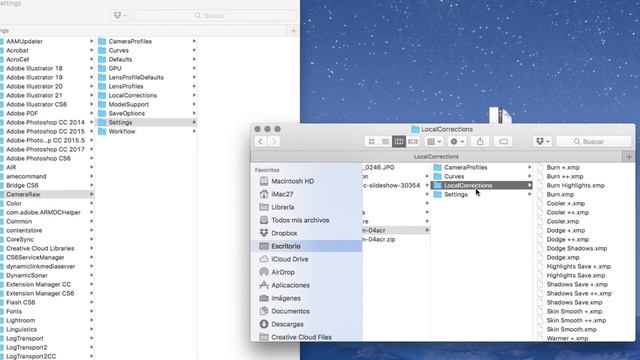Expand AAMUpdater arrow in back window

[x=91, y=41]
